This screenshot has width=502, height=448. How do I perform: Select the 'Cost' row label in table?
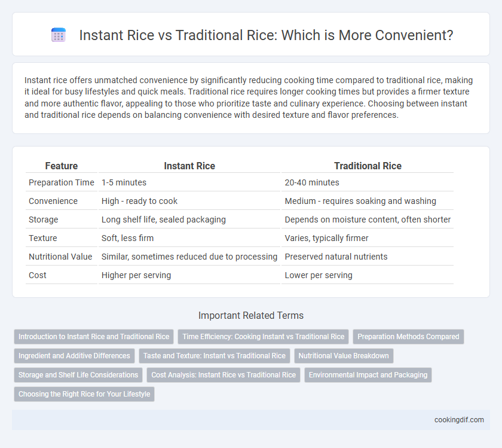point(38,275)
